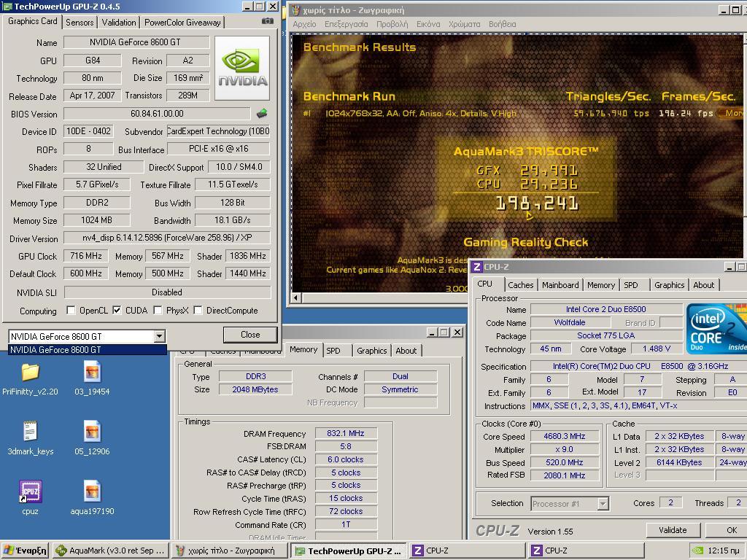Image resolution: width=747 pixels, height=560 pixels.
Task: Click Paint horizontal scrollbar left arrow
Action: coord(296,297)
